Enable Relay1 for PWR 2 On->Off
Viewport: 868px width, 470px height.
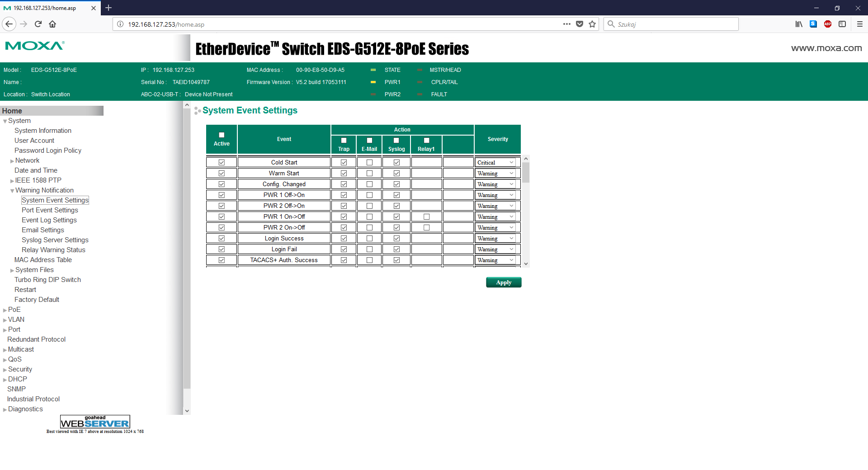coord(426,227)
